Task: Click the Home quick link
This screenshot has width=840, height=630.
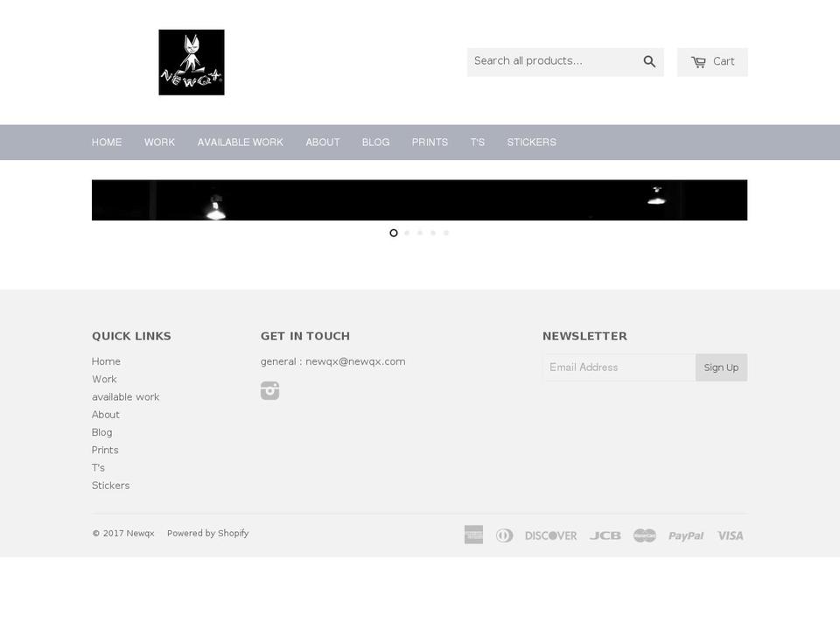Action: pos(106,361)
